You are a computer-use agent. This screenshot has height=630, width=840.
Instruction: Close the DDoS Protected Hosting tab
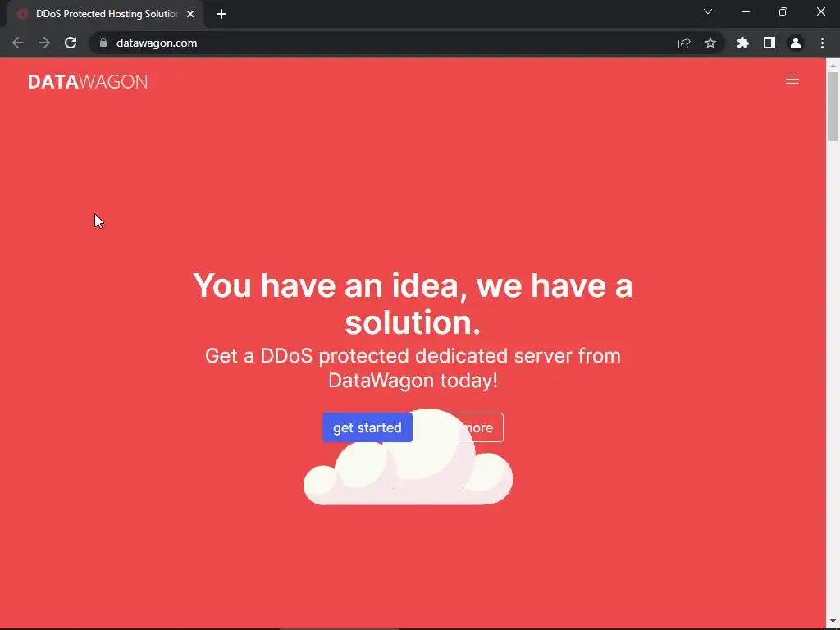click(x=190, y=14)
